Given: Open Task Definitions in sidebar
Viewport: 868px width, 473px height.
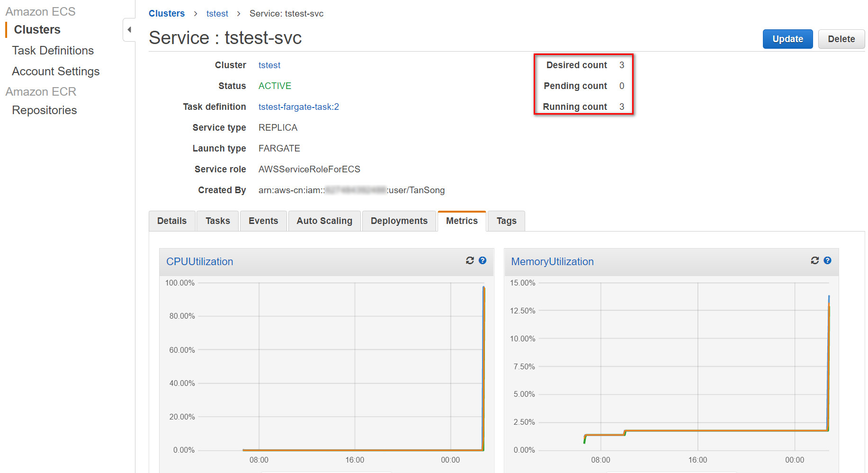Looking at the screenshot, I should point(53,51).
